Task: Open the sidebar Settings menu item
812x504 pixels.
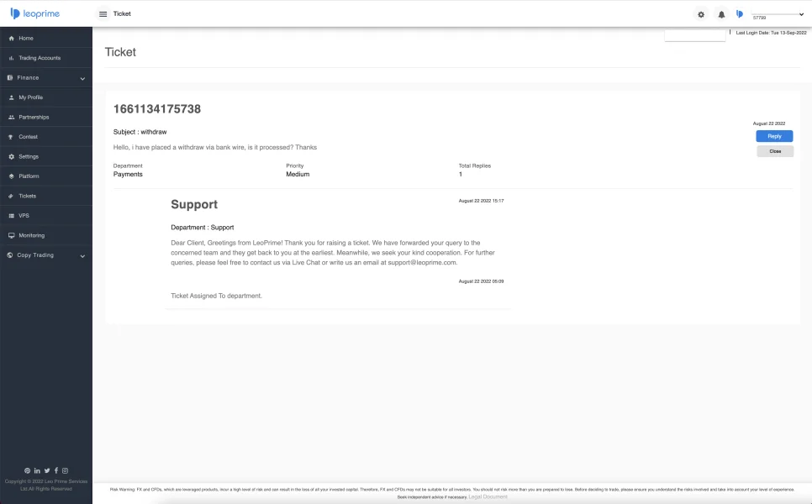Action: point(29,156)
